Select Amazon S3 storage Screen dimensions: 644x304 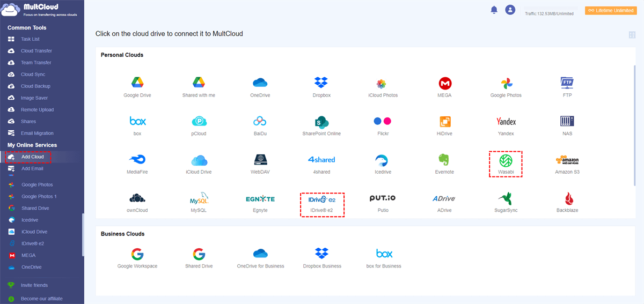tap(567, 165)
